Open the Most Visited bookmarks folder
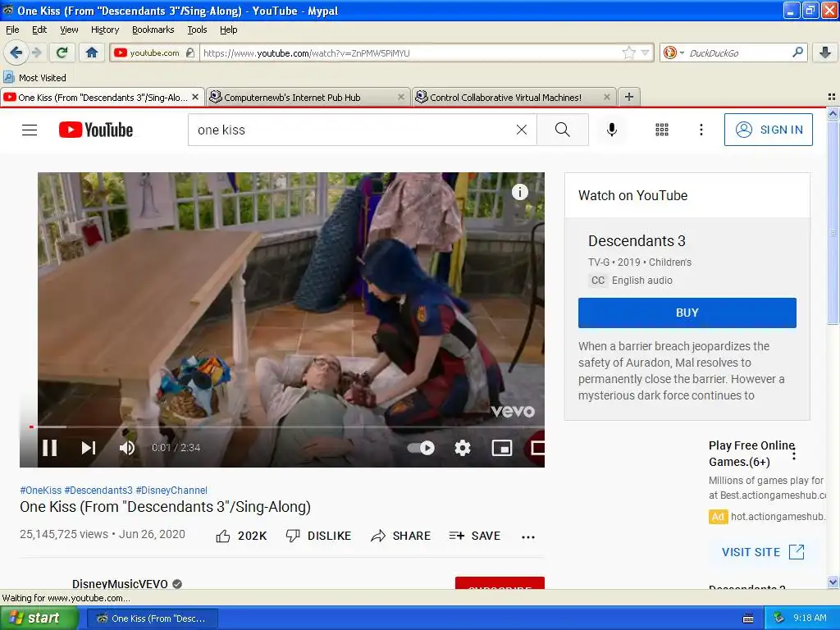Screen dimensions: 840x630 [x=34, y=78]
